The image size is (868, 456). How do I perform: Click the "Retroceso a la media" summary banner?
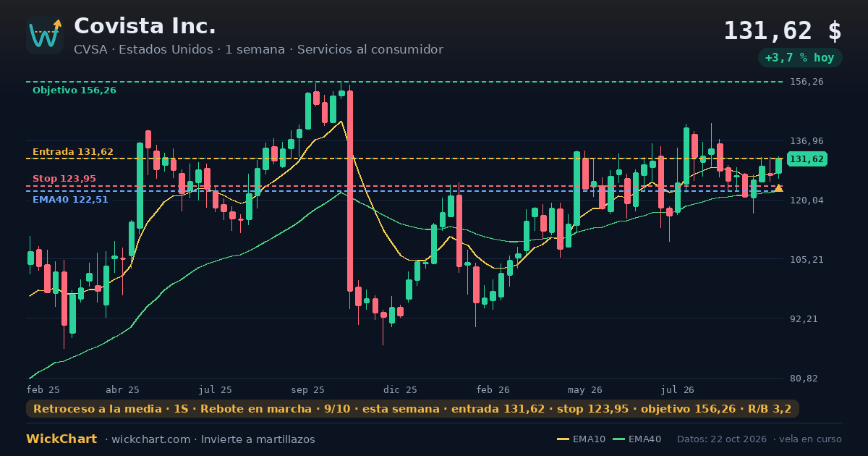click(x=412, y=409)
